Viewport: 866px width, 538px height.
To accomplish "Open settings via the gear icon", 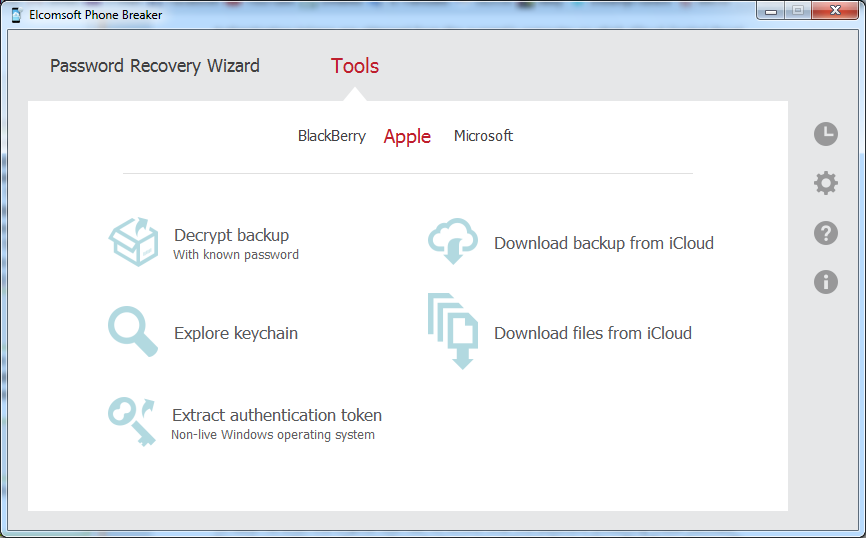I will 826,183.
